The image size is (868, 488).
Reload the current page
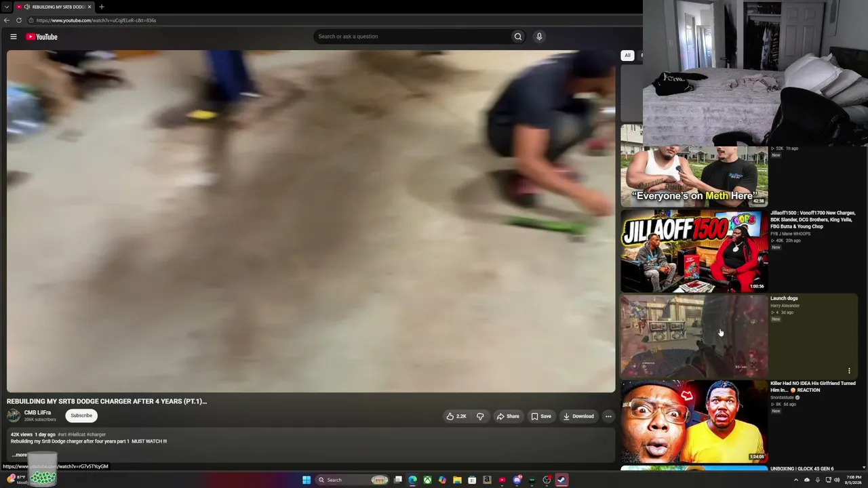[19, 20]
